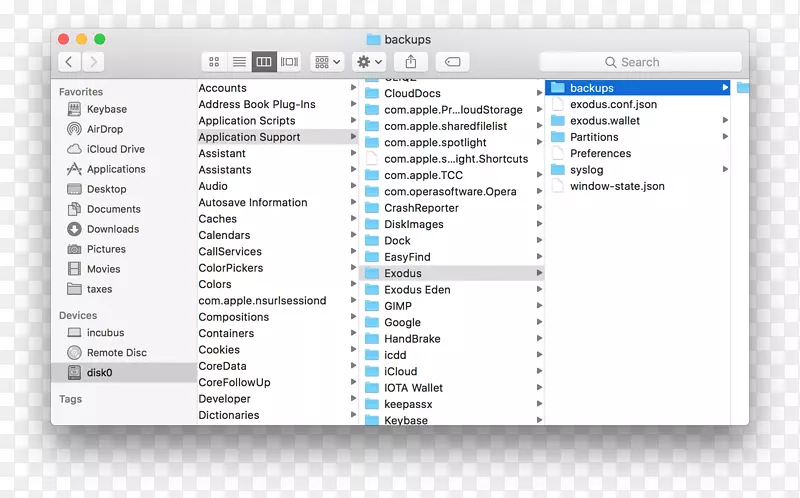
Task: Switch to icon view
Action: 214,62
